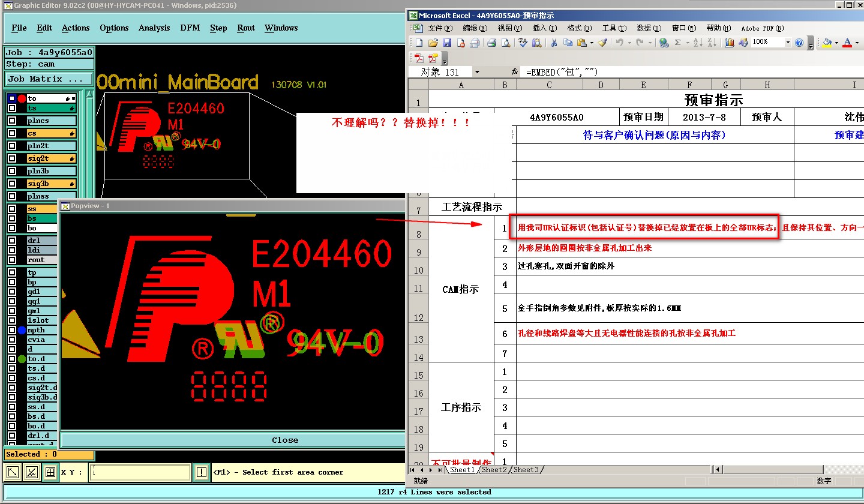Expand the standard toolbar options chevron
Viewport: 864px width, 504px height.
click(811, 43)
